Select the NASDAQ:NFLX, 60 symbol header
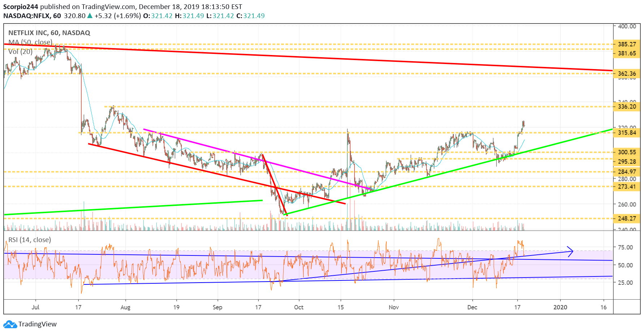The image size is (644, 334). click(x=32, y=16)
